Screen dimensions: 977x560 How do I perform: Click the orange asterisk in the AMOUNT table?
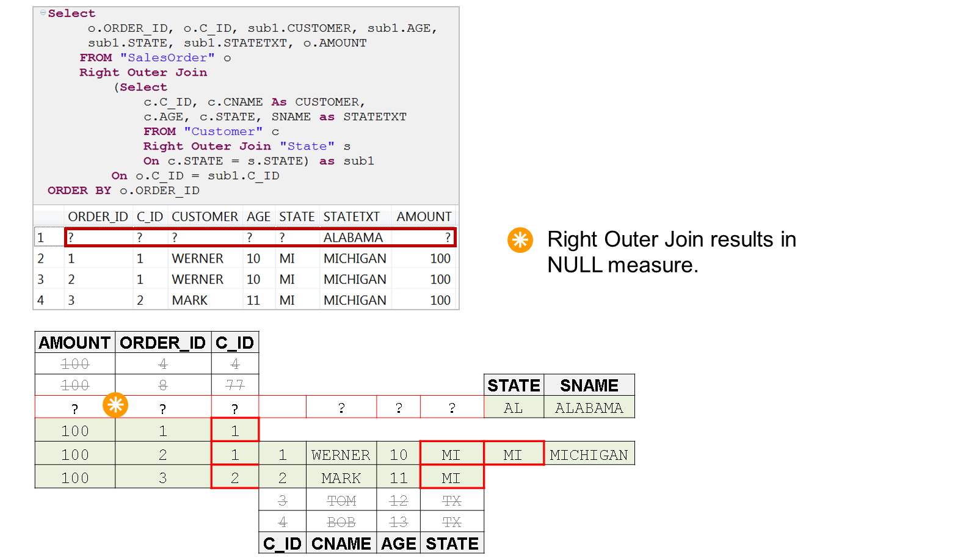point(115,404)
